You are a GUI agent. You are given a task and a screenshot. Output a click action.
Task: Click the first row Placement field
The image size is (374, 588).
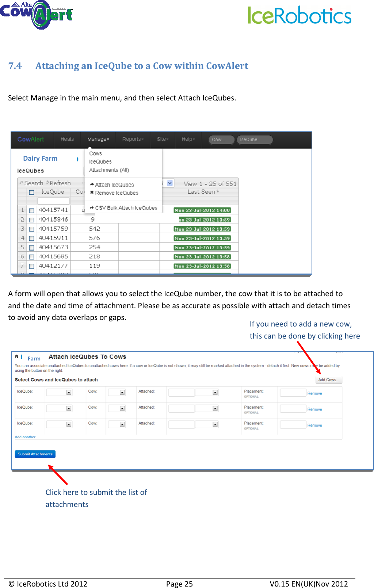(x=293, y=393)
